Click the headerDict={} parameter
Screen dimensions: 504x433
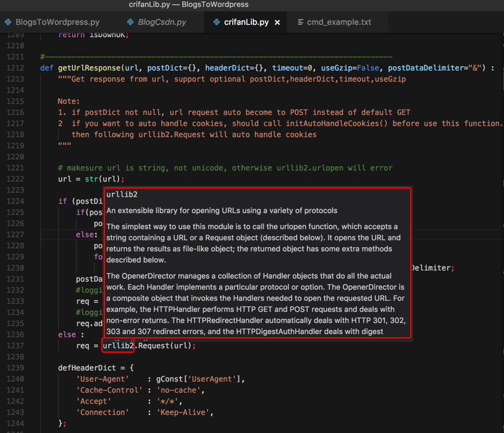pos(234,68)
